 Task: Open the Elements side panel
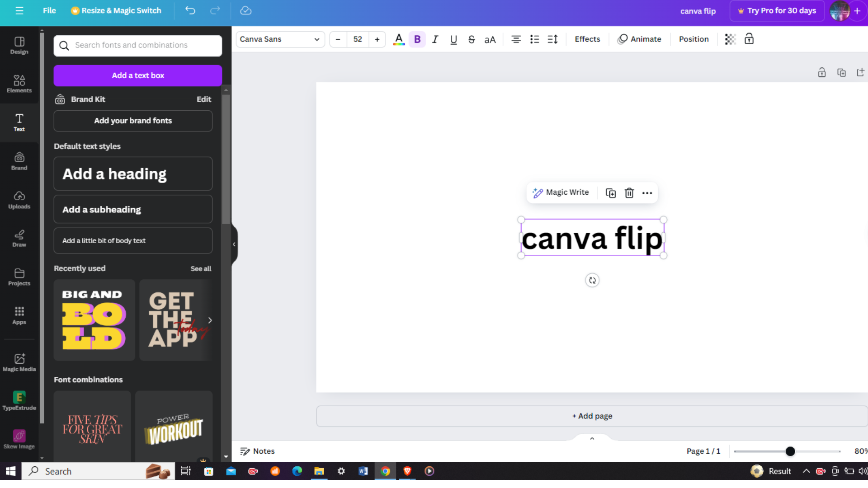[19, 84]
